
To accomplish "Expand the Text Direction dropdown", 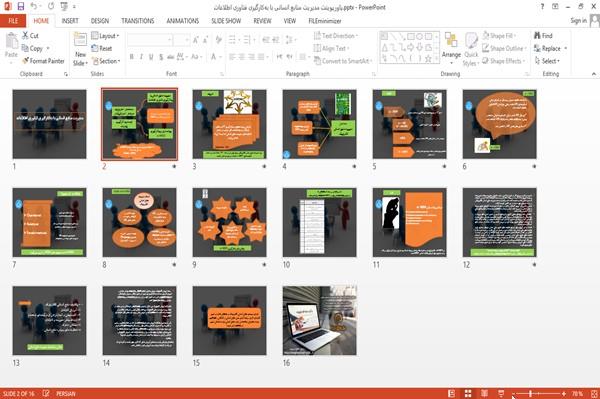I will pyautogui.click(x=336, y=36).
